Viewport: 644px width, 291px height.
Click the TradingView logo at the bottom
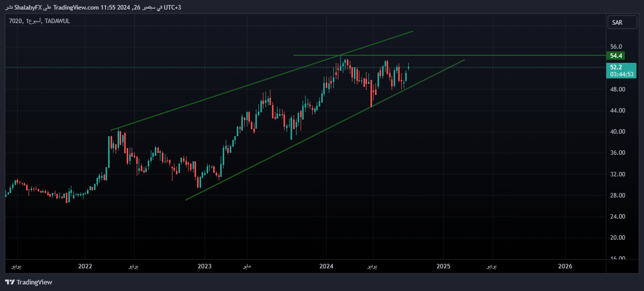pos(29,282)
